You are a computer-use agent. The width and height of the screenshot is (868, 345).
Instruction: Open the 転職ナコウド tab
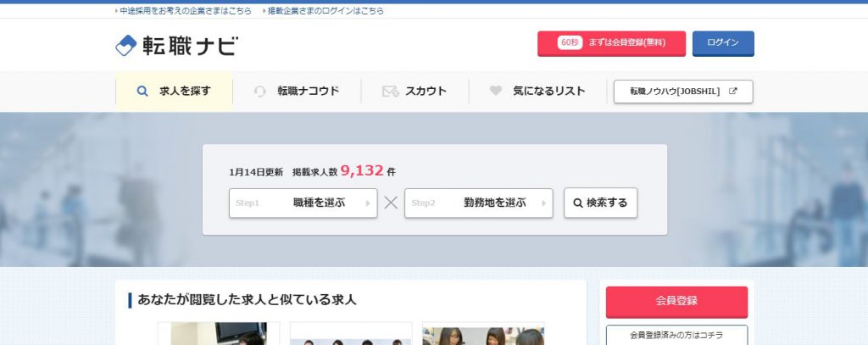click(297, 92)
